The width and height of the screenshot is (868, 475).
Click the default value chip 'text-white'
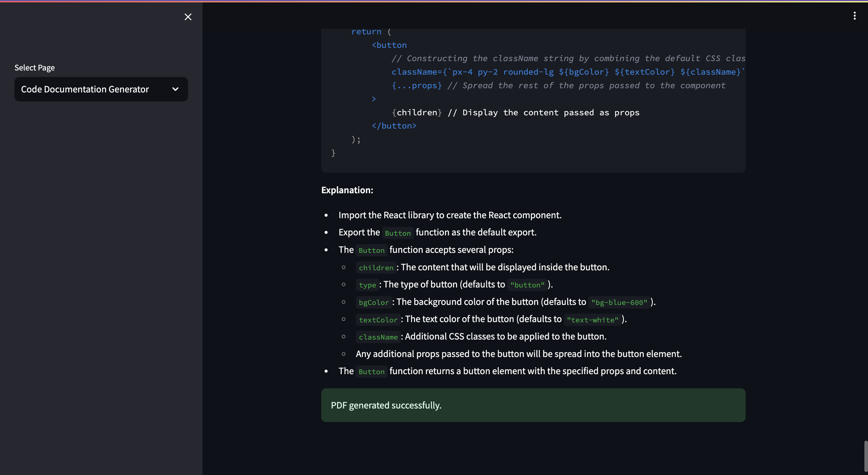(x=592, y=320)
